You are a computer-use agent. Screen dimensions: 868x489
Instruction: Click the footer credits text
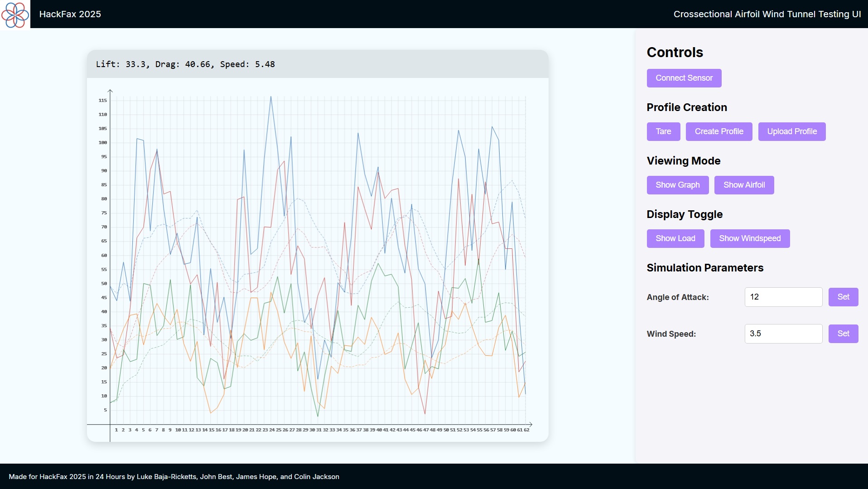coord(174,477)
